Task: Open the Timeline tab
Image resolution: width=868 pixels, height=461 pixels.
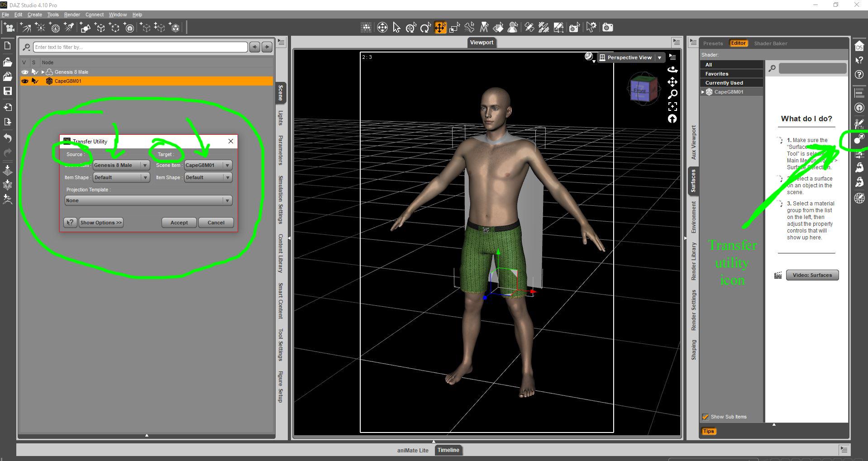Action: [x=448, y=450]
